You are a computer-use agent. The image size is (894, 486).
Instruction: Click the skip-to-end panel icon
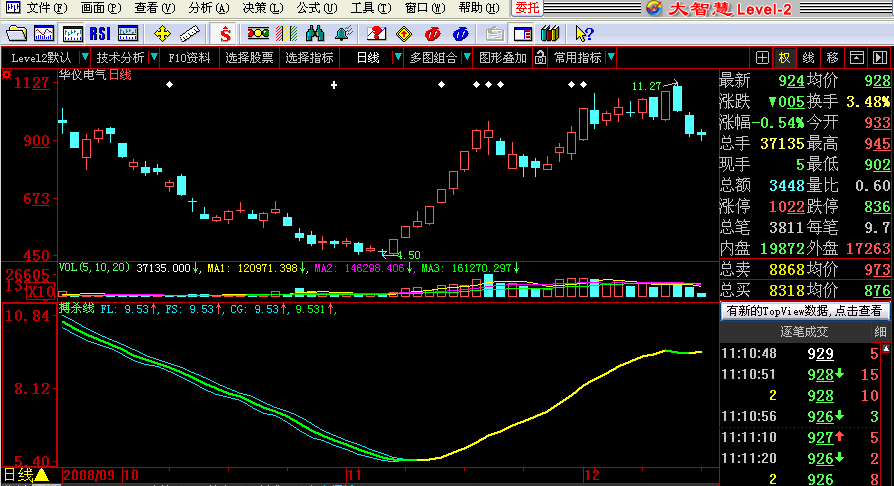click(880, 58)
